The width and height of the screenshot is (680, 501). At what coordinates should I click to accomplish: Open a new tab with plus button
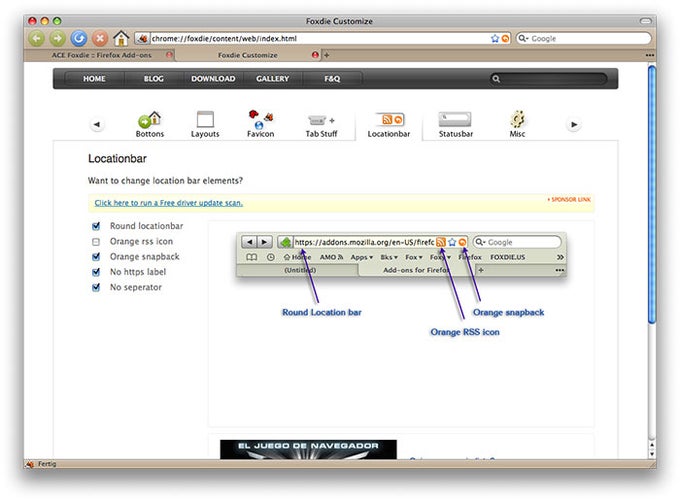point(327,55)
